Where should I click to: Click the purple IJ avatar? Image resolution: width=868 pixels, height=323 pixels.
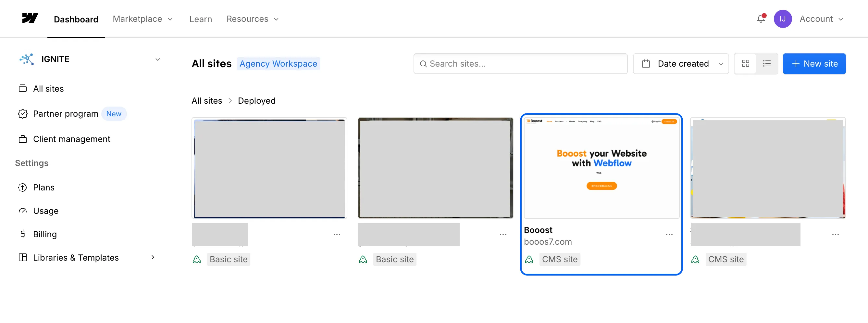click(x=782, y=19)
